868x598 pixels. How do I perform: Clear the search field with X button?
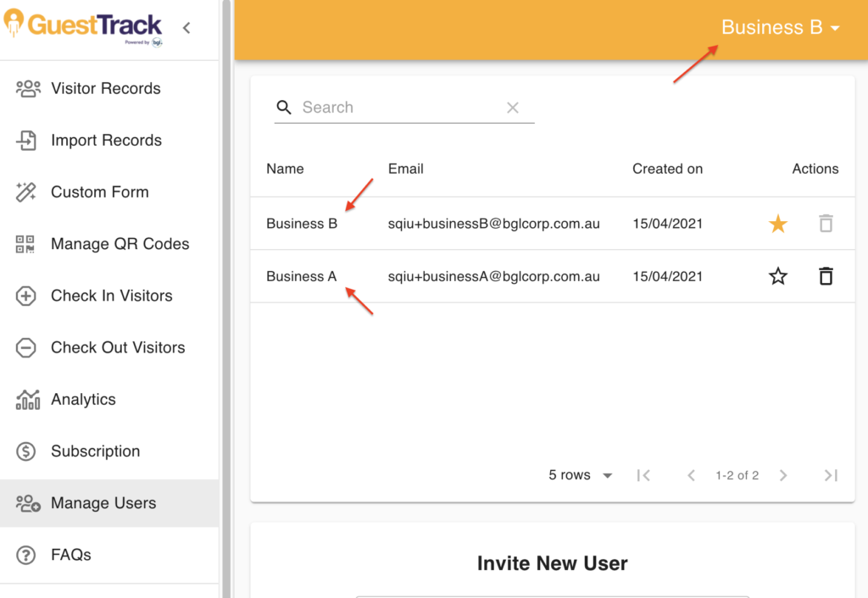click(513, 108)
